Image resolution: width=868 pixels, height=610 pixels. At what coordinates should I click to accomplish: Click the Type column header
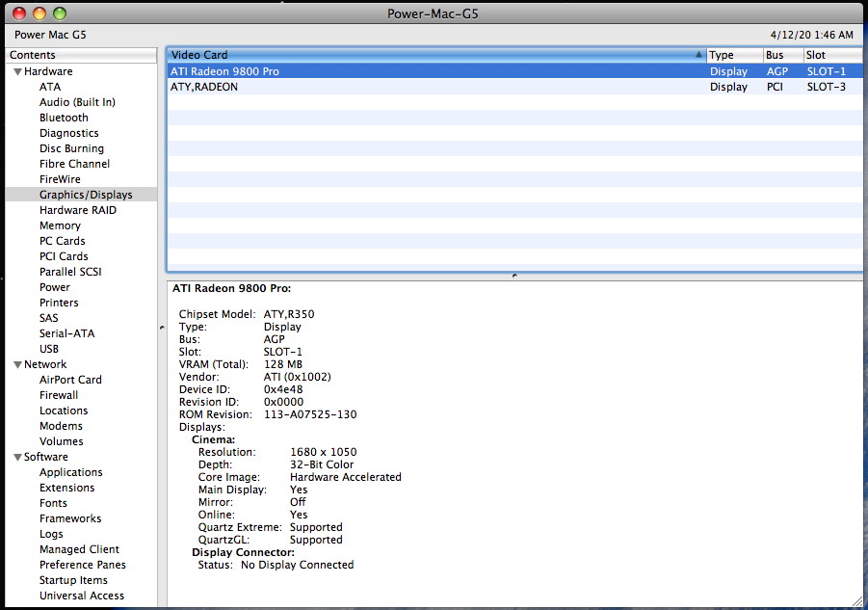(x=734, y=55)
